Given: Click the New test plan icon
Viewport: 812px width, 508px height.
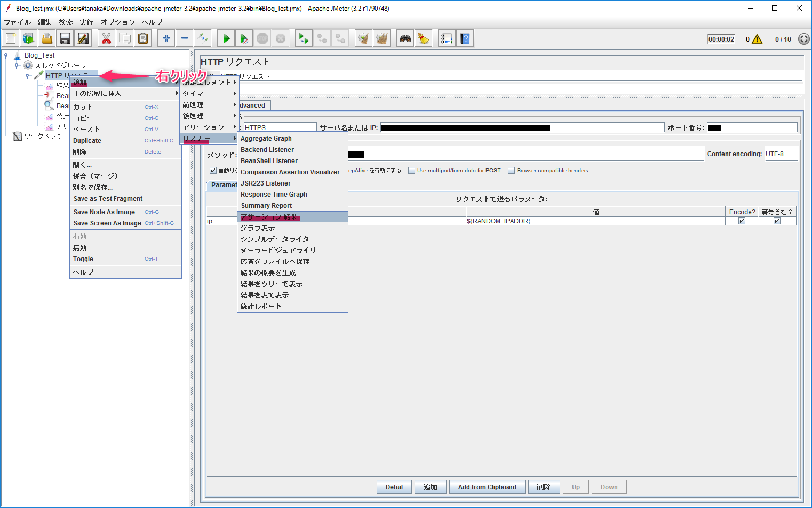Looking at the screenshot, I should (11, 38).
